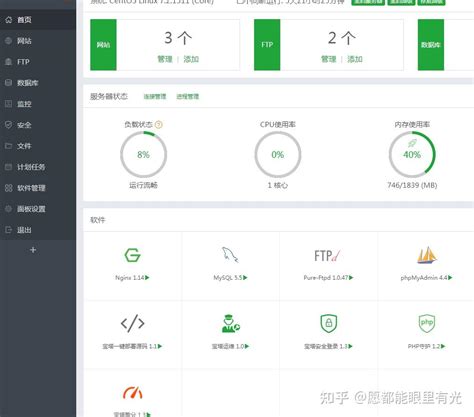Click the "MySQL 5.5" label
474x417 pixels.
click(228, 277)
